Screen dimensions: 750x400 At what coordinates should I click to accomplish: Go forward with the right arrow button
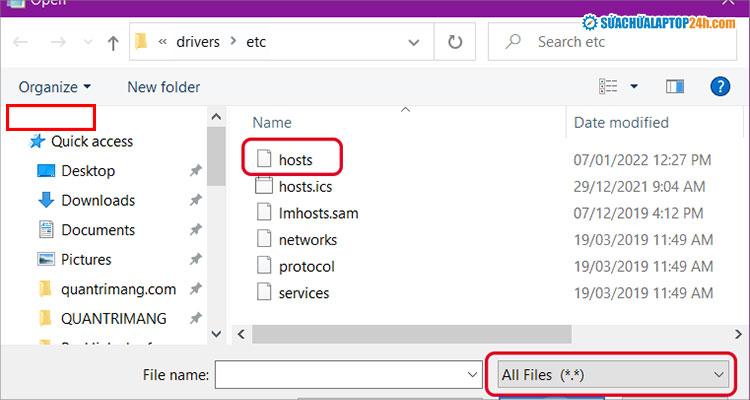(x=58, y=42)
